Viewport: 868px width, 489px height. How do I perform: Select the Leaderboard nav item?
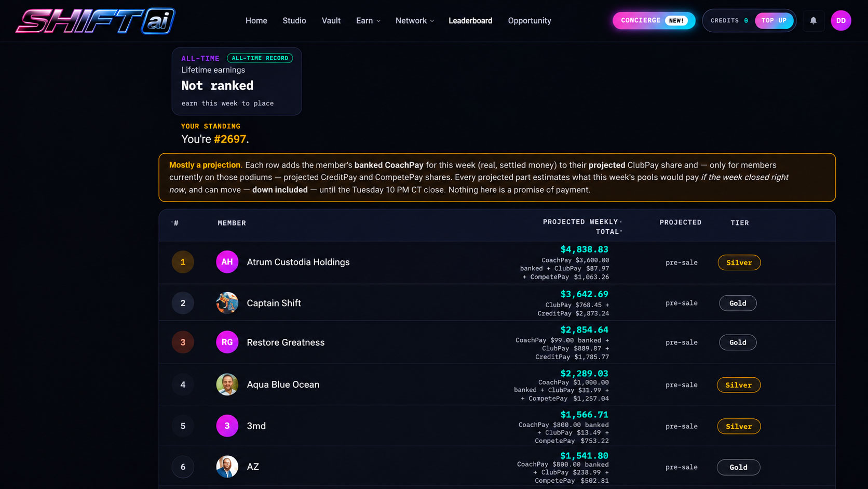470,21
